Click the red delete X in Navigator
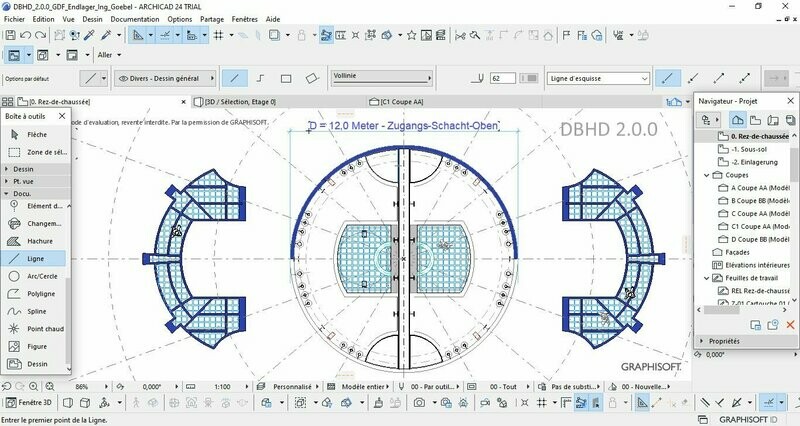Viewport: 800px width, 426px height. click(x=790, y=324)
